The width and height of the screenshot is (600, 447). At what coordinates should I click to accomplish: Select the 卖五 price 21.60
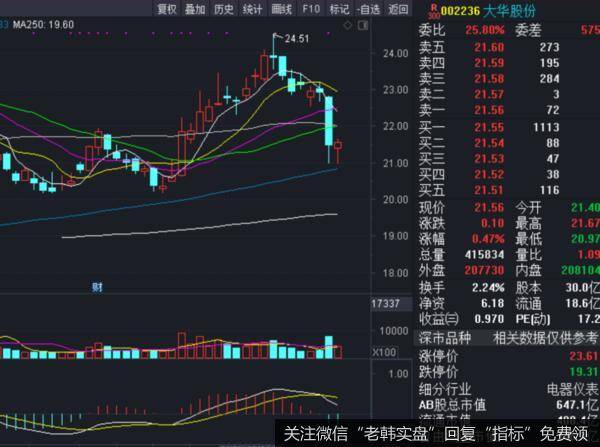[489, 47]
